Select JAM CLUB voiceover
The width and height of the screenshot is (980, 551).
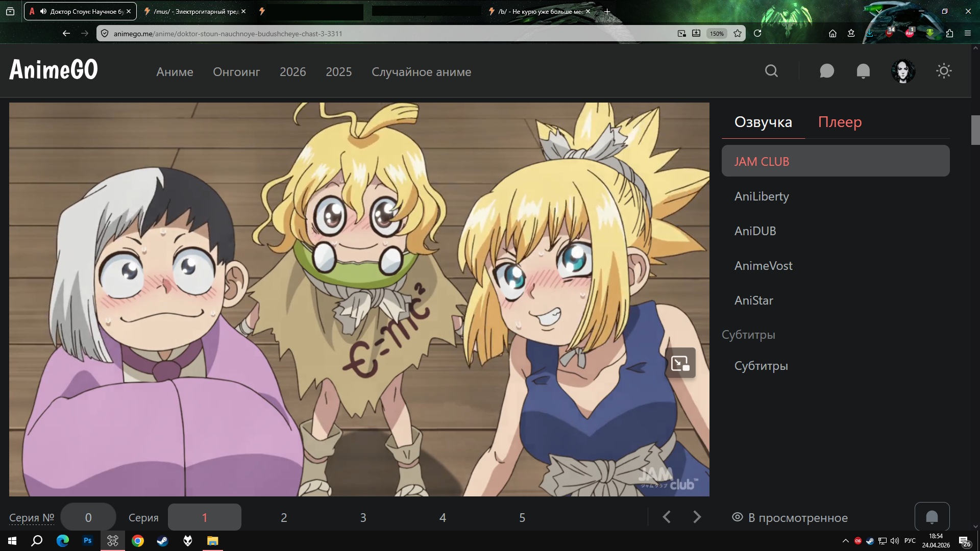pyautogui.click(x=836, y=161)
